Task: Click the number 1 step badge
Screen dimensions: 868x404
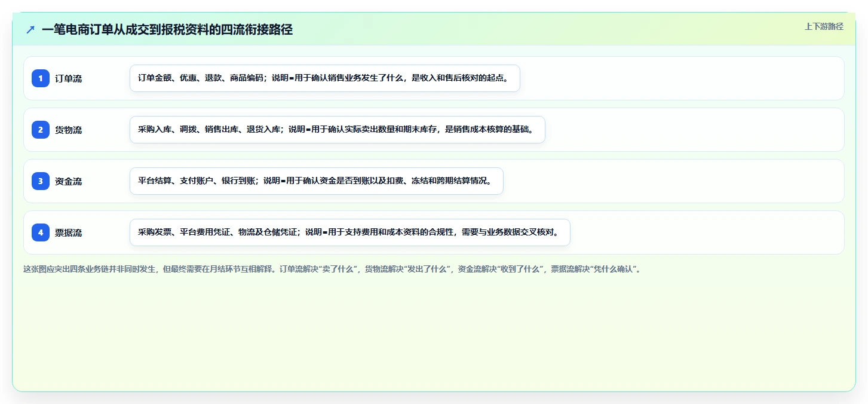Action: [x=41, y=78]
